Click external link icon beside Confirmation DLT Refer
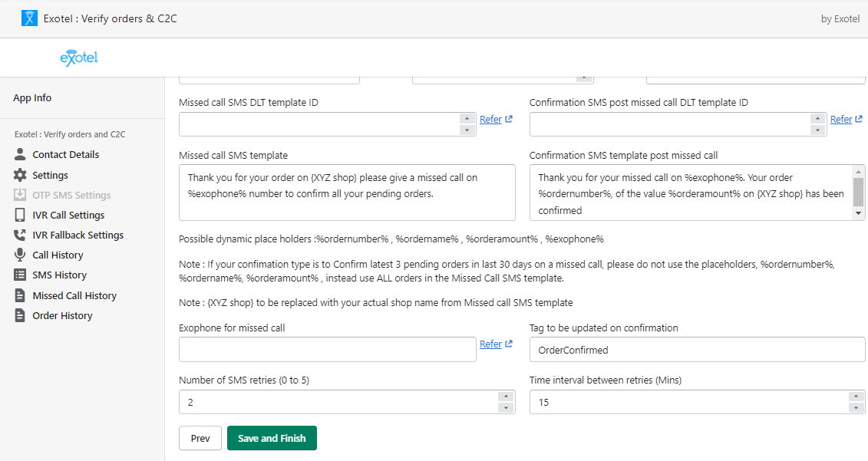This screenshot has width=868, height=461. click(x=859, y=119)
